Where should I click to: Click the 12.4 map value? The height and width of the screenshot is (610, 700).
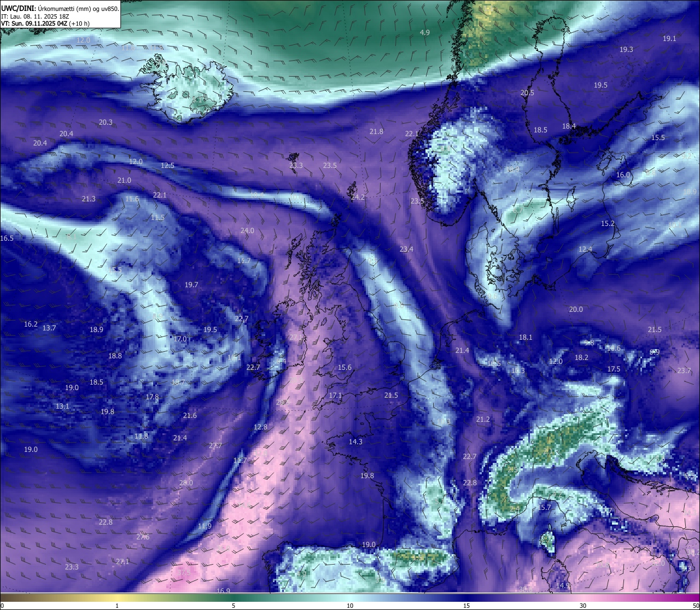[x=585, y=249]
